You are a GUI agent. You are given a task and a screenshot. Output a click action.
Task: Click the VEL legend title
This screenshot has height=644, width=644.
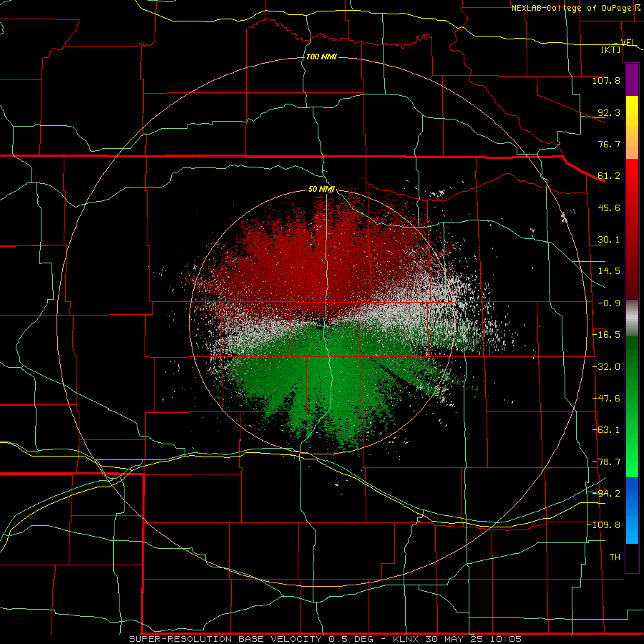tap(628, 42)
